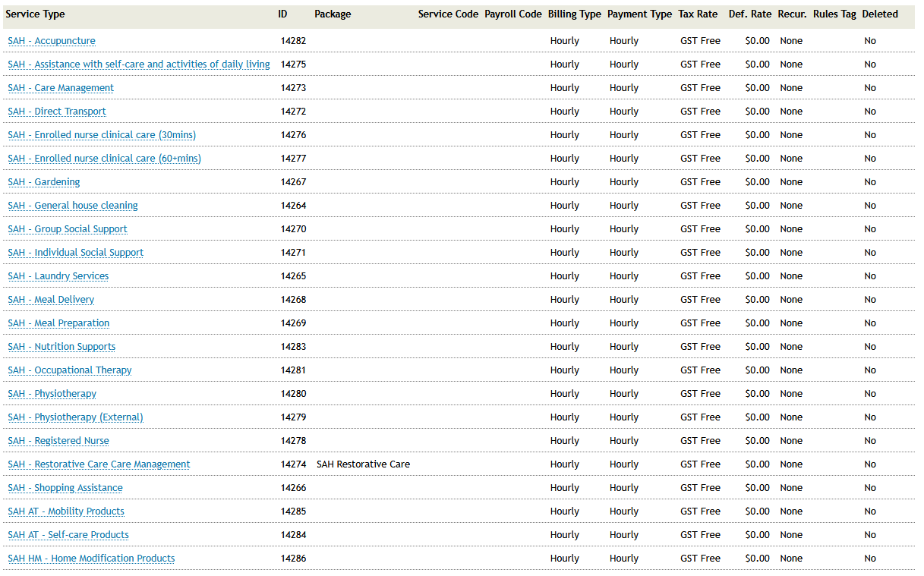Screen dimensions: 924x576
Task: Select the SAH - Care Management service
Action: 61,87
